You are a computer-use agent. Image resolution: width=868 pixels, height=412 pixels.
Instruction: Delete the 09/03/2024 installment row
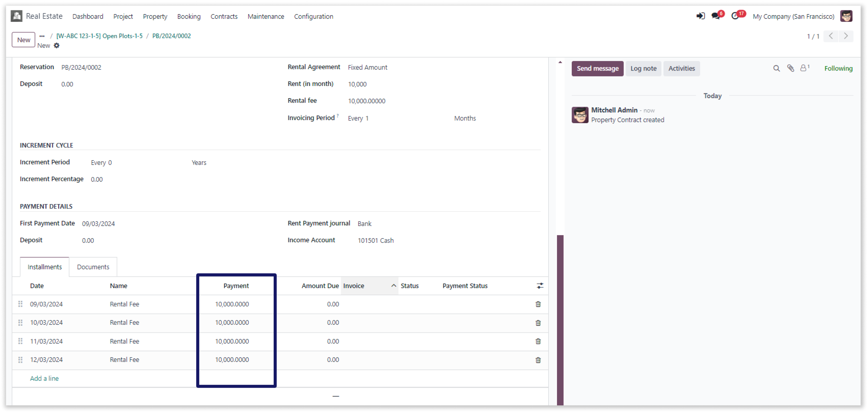coord(538,304)
